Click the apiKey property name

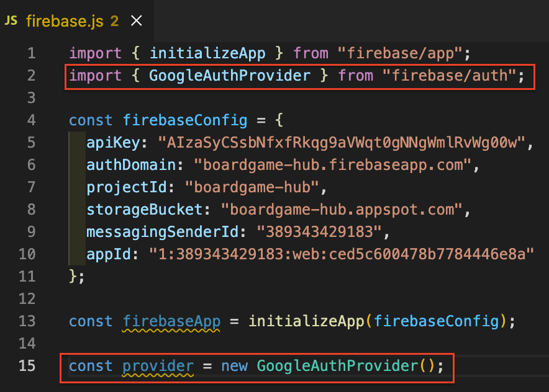coord(113,143)
